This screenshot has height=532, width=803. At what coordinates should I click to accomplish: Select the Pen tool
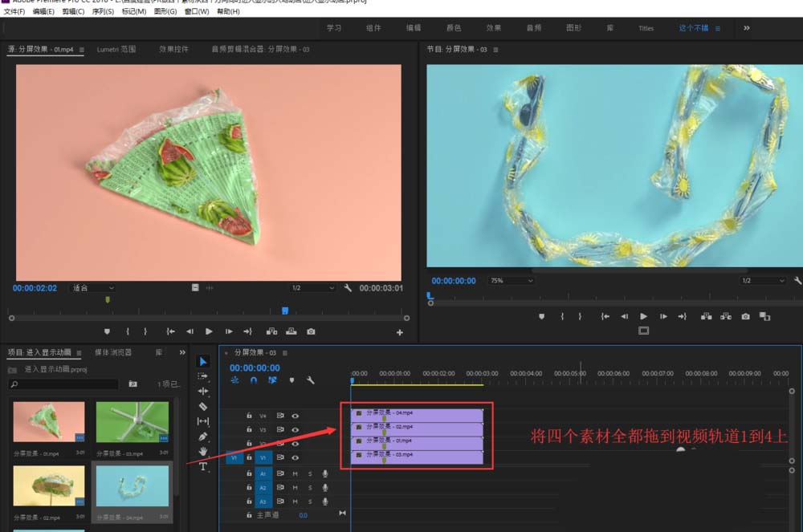click(203, 437)
